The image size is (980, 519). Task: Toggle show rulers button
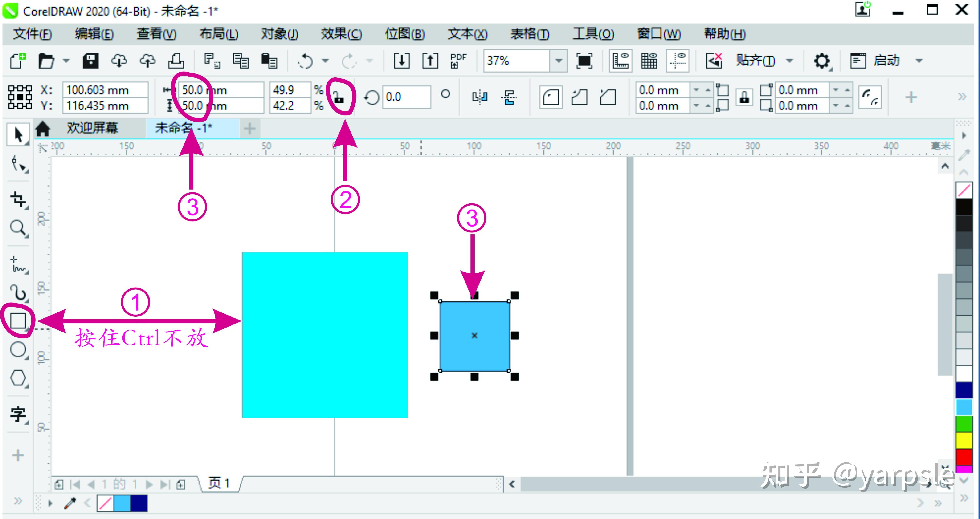pyautogui.click(x=621, y=61)
